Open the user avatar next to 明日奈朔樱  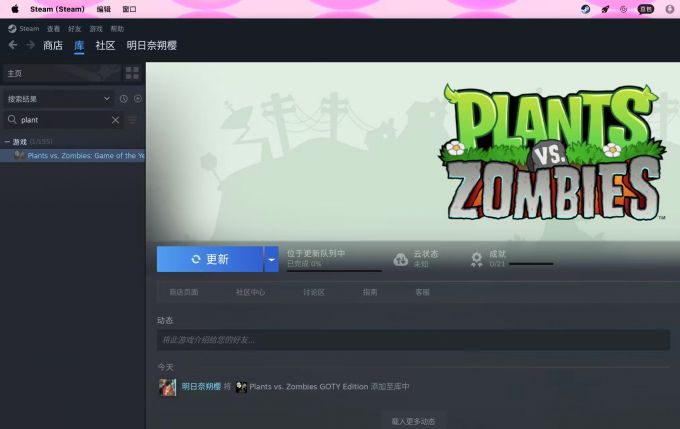167,387
